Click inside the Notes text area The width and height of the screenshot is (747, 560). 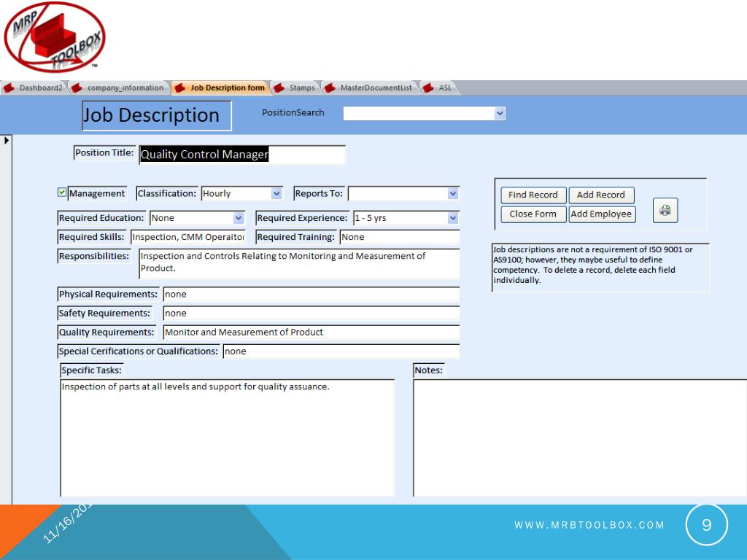pos(580,437)
